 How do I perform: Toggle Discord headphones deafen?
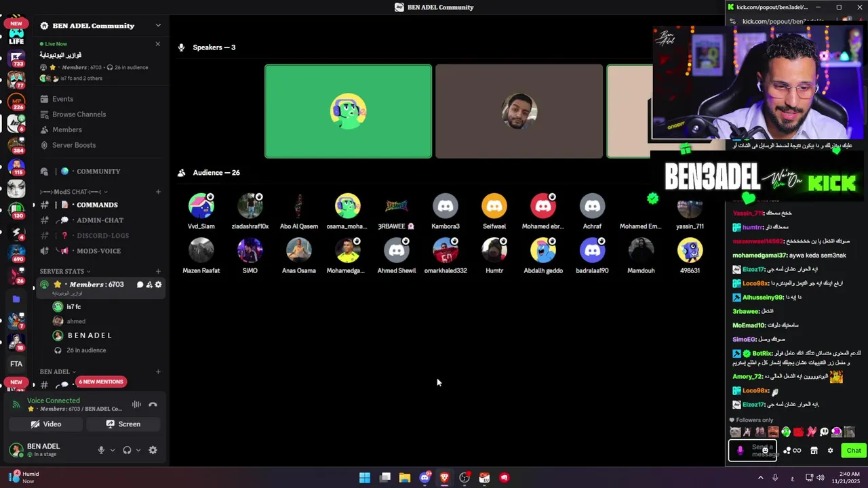coord(127,450)
